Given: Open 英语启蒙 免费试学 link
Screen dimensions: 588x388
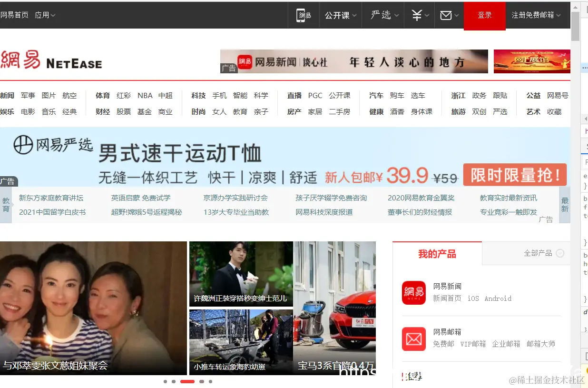Looking at the screenshot, I should coord(141,198).
